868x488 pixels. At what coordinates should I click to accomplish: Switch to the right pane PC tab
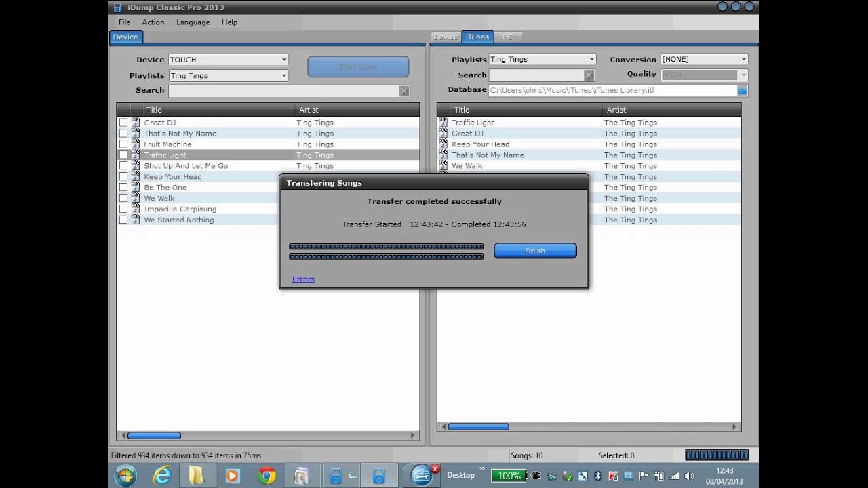click(x=508, y=37)
